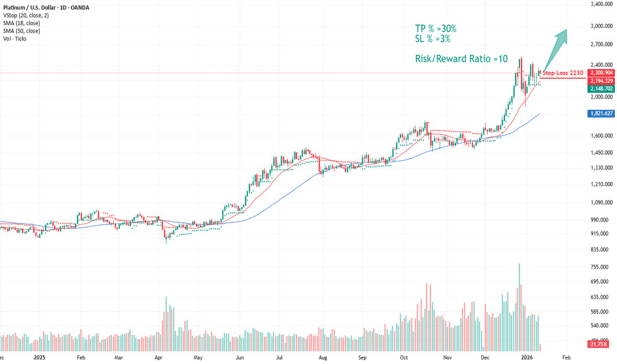
Task: Click the Oct label on the time axis
Action: 404,356
